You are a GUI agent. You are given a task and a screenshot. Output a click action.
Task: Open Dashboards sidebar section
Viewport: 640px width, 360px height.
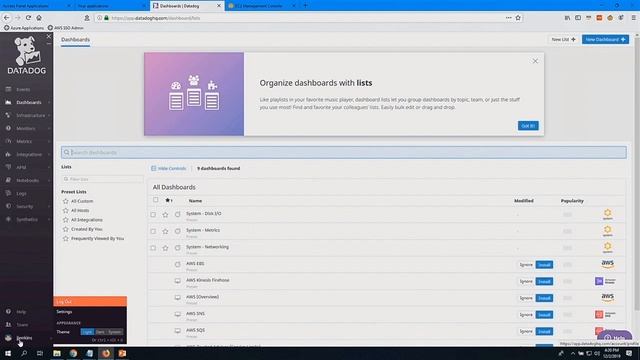click(x=29, y=102)
